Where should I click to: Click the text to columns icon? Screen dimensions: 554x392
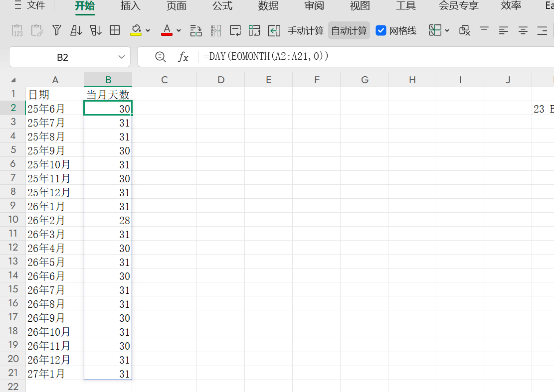click(x=215, y=31)
